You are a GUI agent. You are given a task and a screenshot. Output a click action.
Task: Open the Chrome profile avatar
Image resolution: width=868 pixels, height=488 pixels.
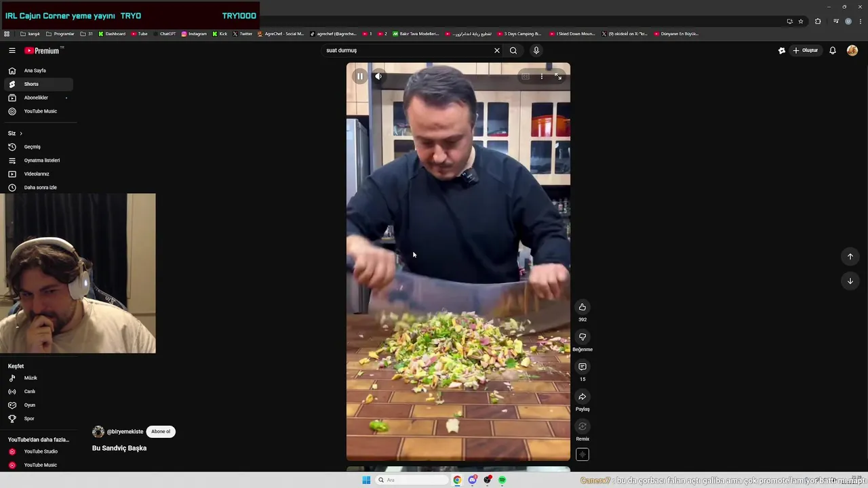848,21
